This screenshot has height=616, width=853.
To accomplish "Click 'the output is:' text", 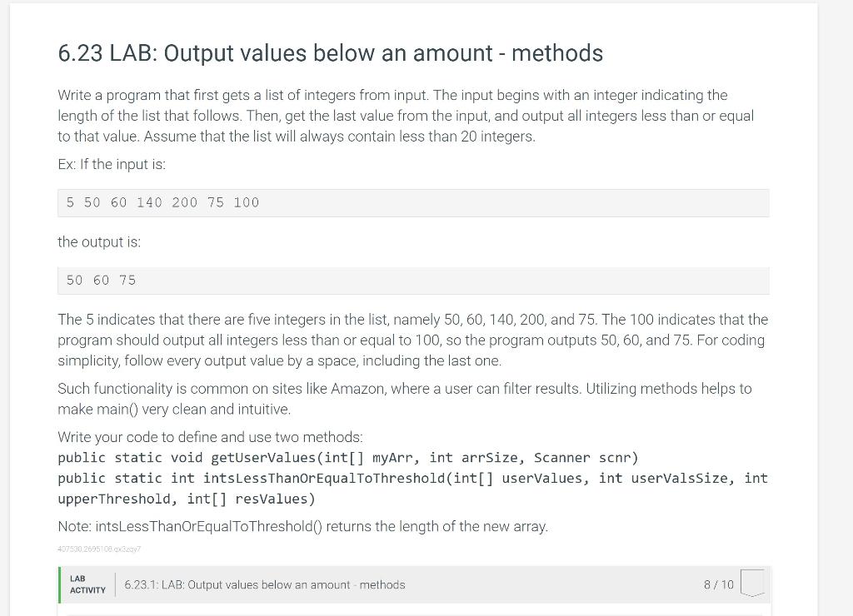I will (99, 242).
